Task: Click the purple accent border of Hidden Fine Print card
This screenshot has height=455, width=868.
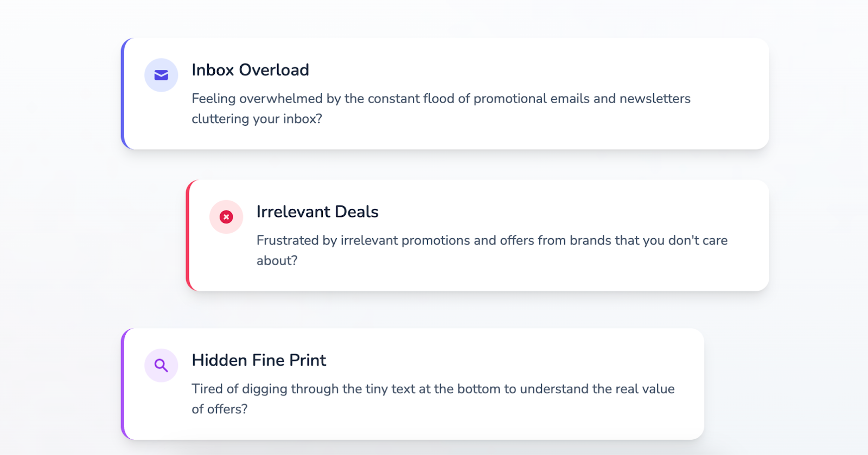Action: coord(123,384)
